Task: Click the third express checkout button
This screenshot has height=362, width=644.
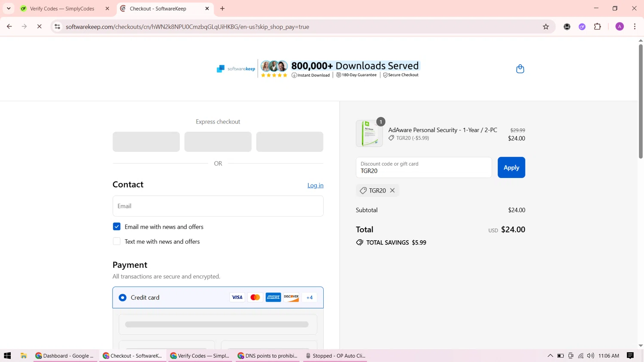Action: [290, 142]
